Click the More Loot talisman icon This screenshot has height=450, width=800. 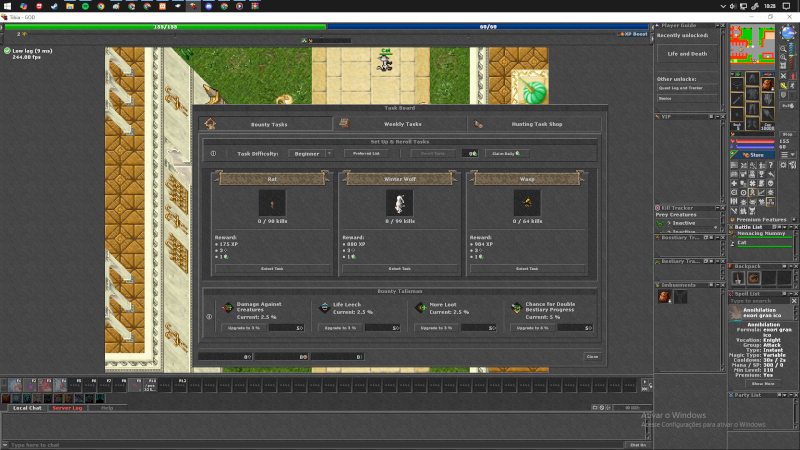tap(420, 307)
